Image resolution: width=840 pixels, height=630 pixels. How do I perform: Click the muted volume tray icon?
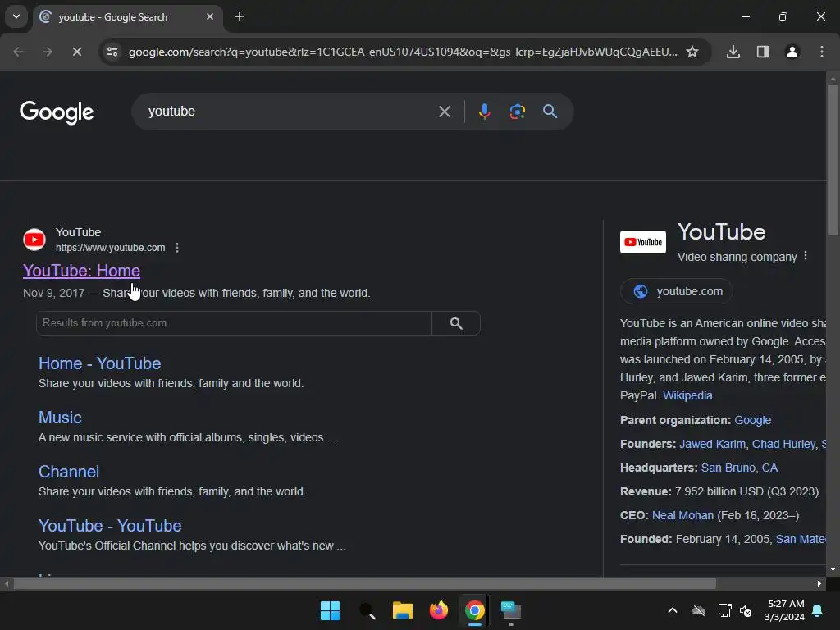pyautogui.click(x=746, y=610)
